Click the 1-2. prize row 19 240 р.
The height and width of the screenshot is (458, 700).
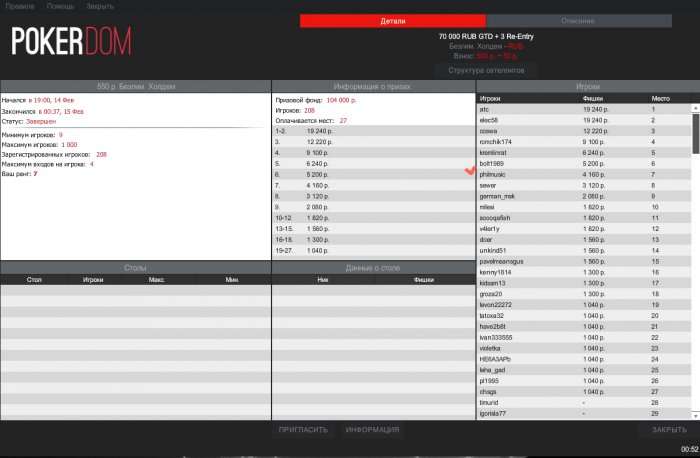[x=374, y=131]
